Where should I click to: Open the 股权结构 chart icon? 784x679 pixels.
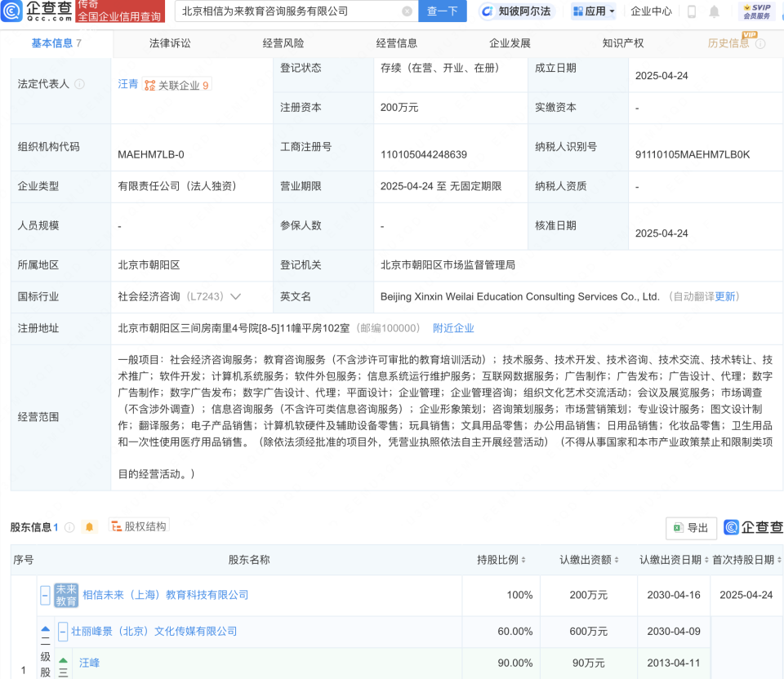point(116,526)
